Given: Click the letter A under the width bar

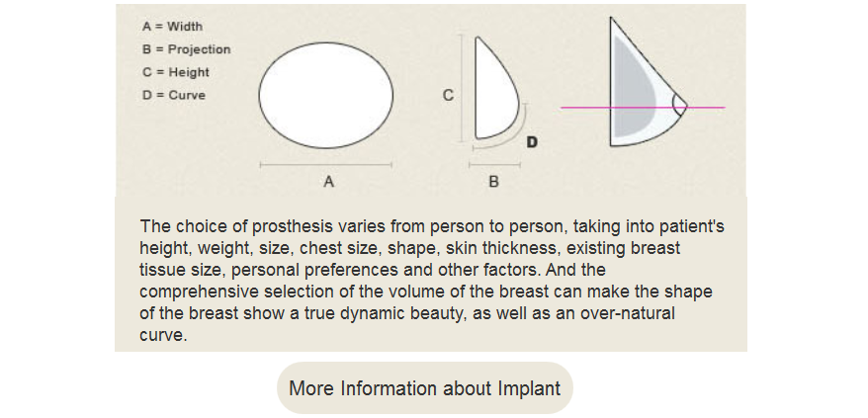Looking at the screenshot, I should [329, 181].
